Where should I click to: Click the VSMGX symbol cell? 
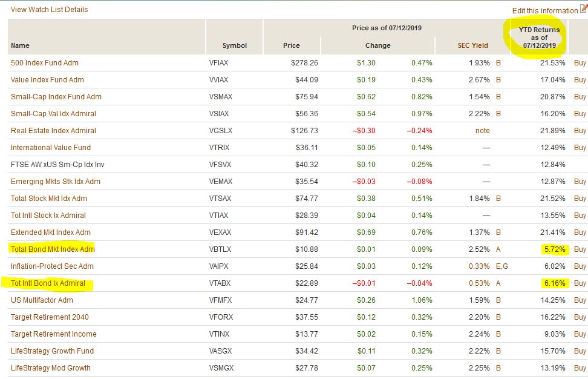pos(221,367)
